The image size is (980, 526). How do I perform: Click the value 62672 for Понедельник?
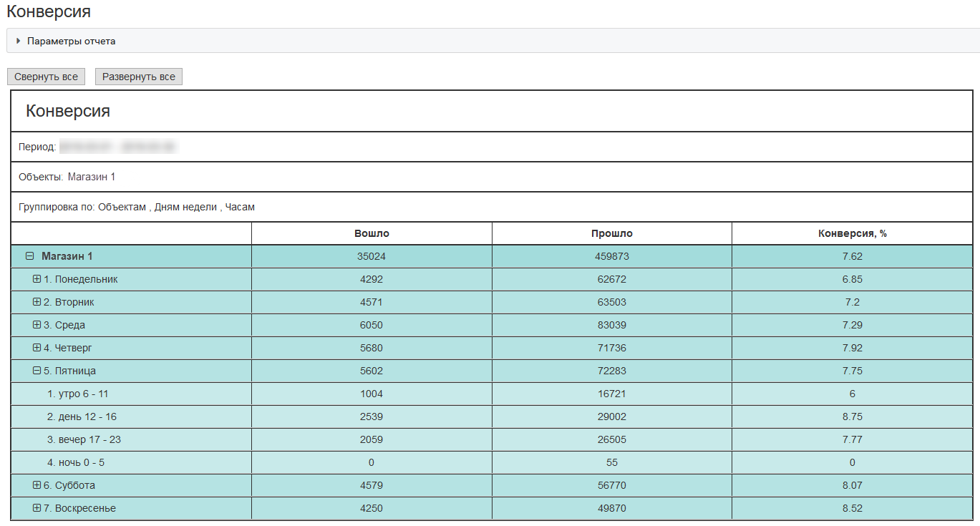point(612,279)
